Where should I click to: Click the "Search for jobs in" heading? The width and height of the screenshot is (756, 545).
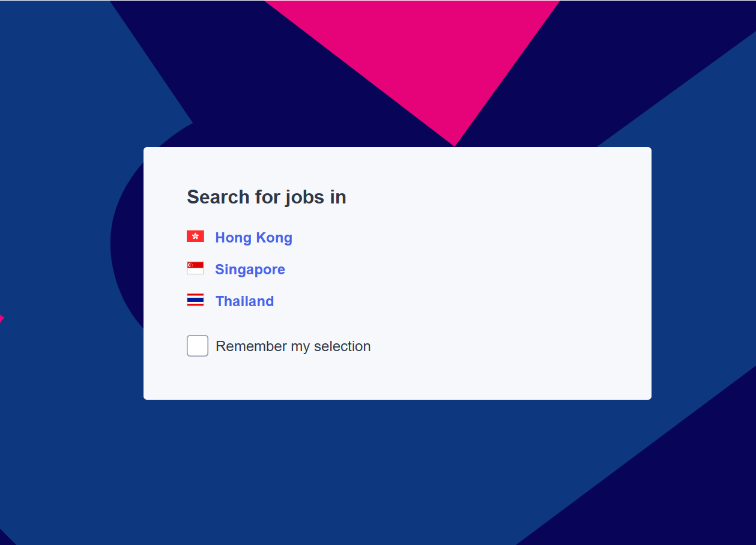point(266,197)
